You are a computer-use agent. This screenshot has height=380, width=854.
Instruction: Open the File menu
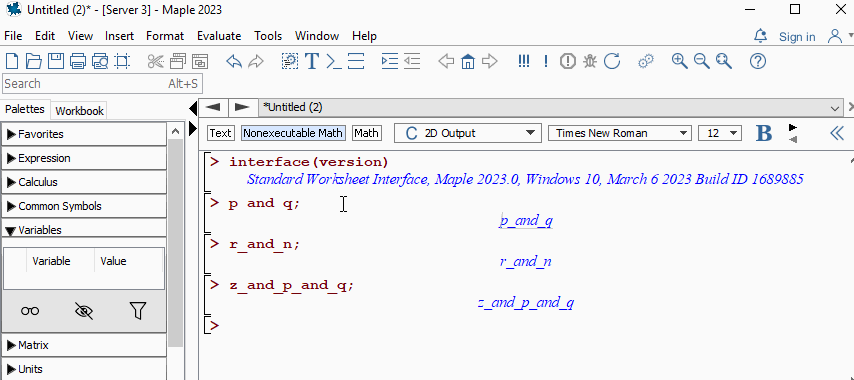pos(13,36)
